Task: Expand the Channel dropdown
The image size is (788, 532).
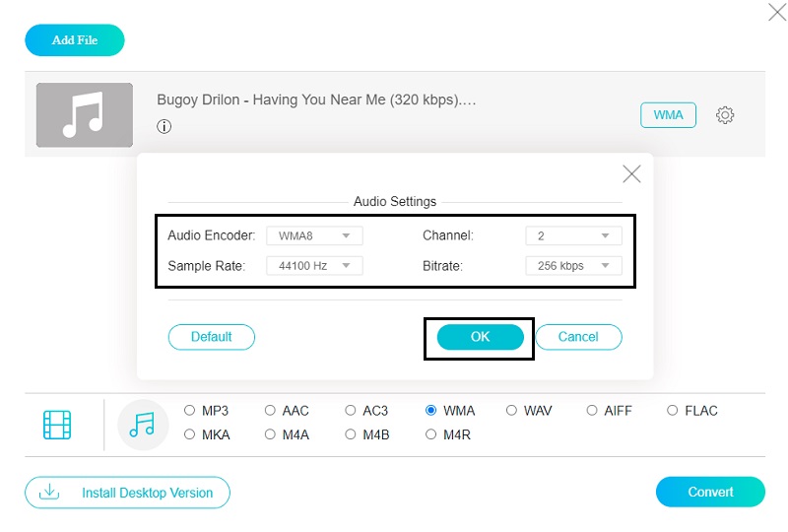Action: pyautogui.click(x=573, y=235)
